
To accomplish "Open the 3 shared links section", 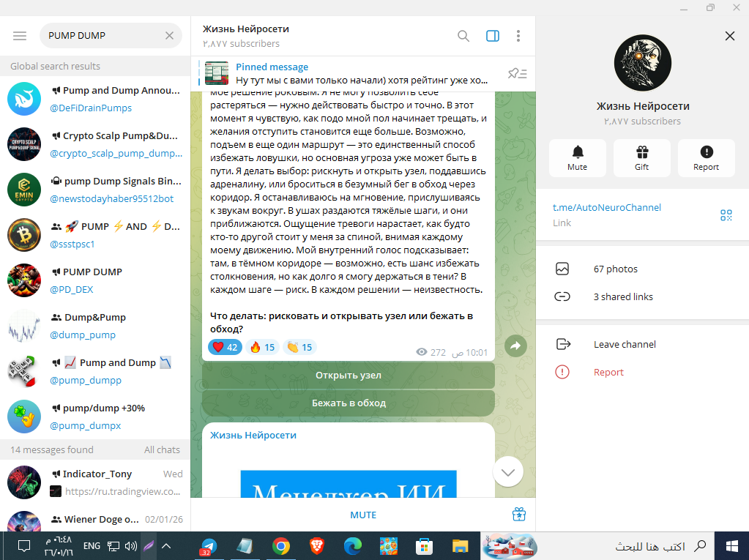I will click(x=643, y=297).
